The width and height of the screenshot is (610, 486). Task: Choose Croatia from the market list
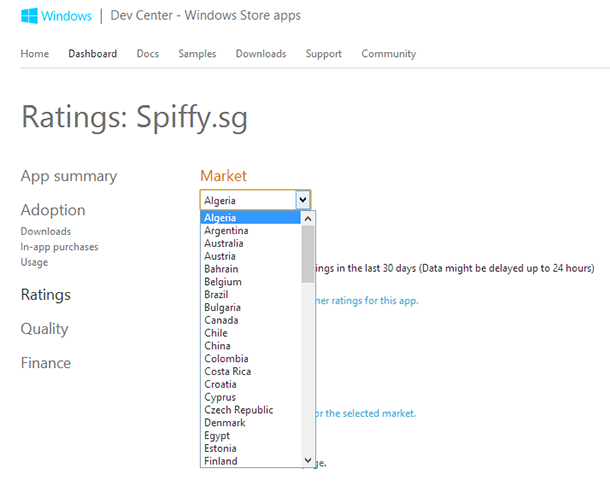(251, 384)
